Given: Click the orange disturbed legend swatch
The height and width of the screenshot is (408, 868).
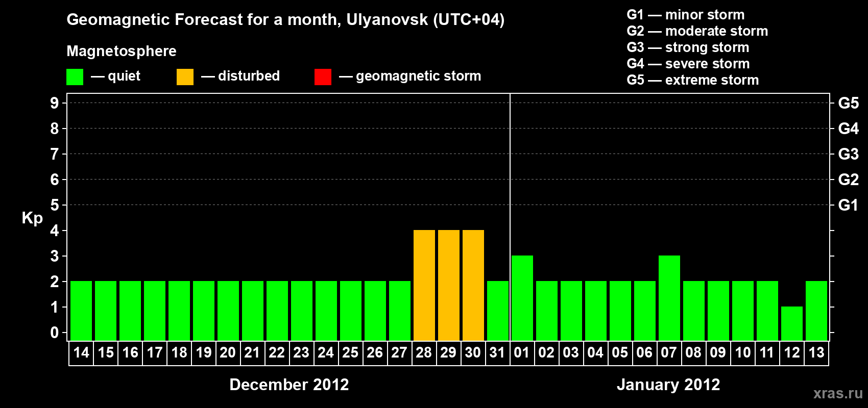Looking at the screenshot, I should 185,77.
